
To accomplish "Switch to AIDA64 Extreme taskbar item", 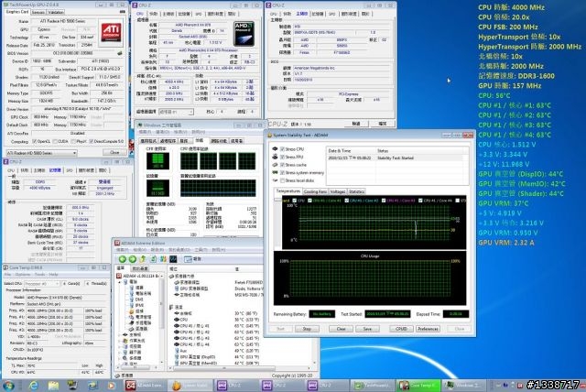I will pyautogui.click(x=145, y=385).
